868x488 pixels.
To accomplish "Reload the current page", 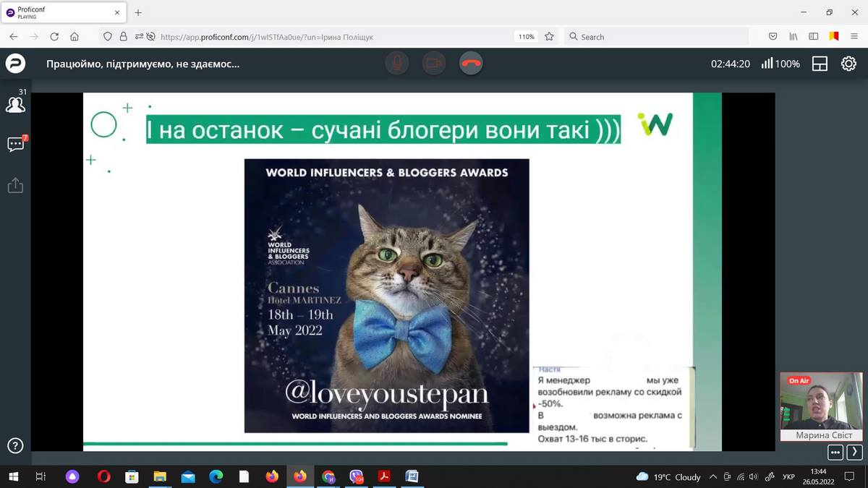I will click(x=54, y=37).
